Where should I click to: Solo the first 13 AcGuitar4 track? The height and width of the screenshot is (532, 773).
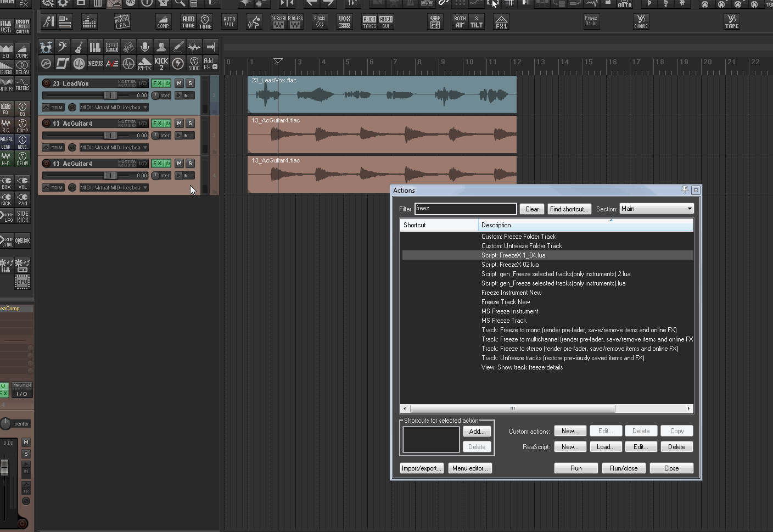click(x=190, y=124)
